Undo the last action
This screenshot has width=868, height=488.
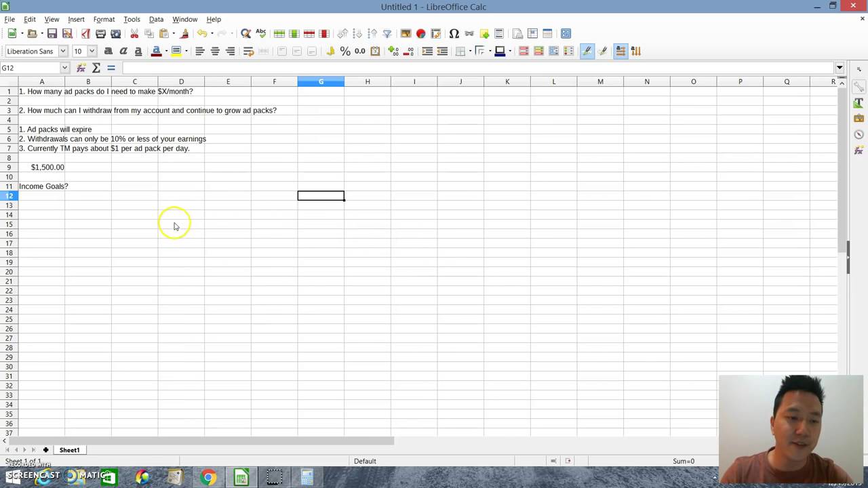[x=201, y=33]
